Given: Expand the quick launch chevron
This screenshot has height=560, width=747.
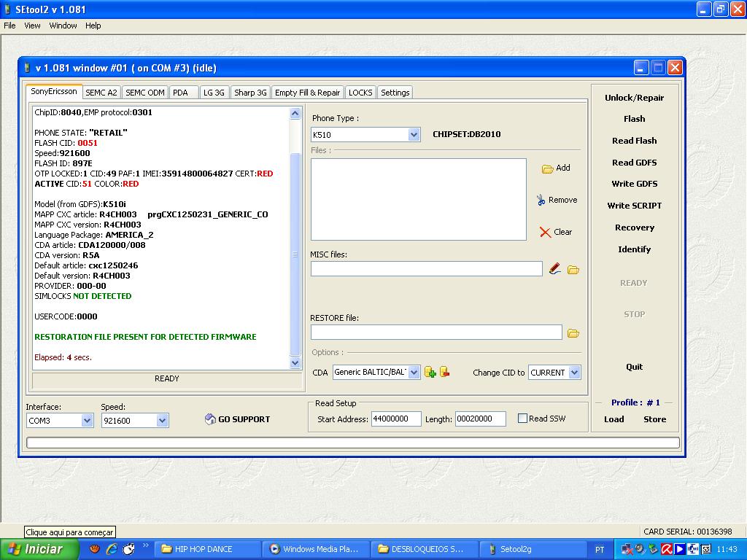Looking at the screenshot, I should pos(145,545).
